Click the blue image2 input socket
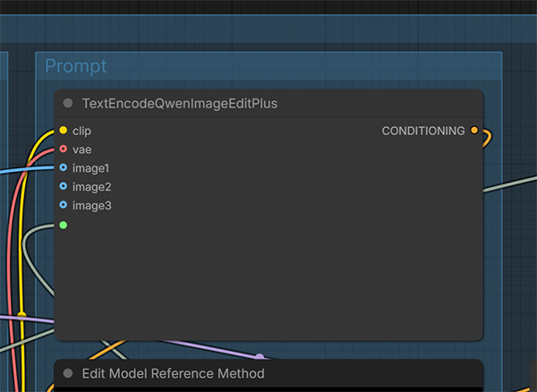Image resolution: width=537 pixels, height=392 pixels. point(63,186)
